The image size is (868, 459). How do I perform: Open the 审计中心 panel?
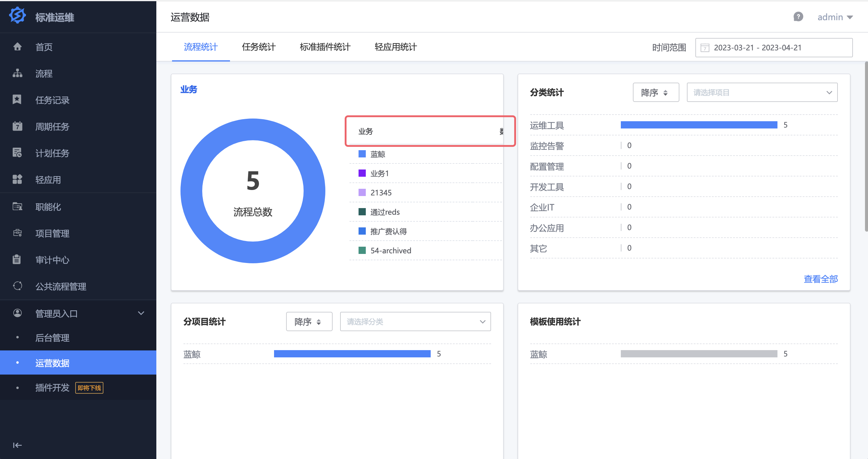coord(17,260)
